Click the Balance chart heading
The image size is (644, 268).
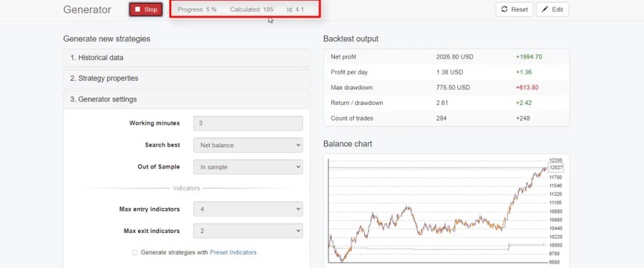click(x=348, y=144)
